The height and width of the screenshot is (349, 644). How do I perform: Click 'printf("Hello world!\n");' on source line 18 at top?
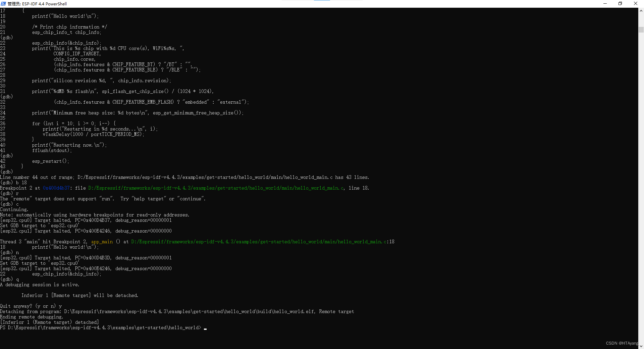65,16
